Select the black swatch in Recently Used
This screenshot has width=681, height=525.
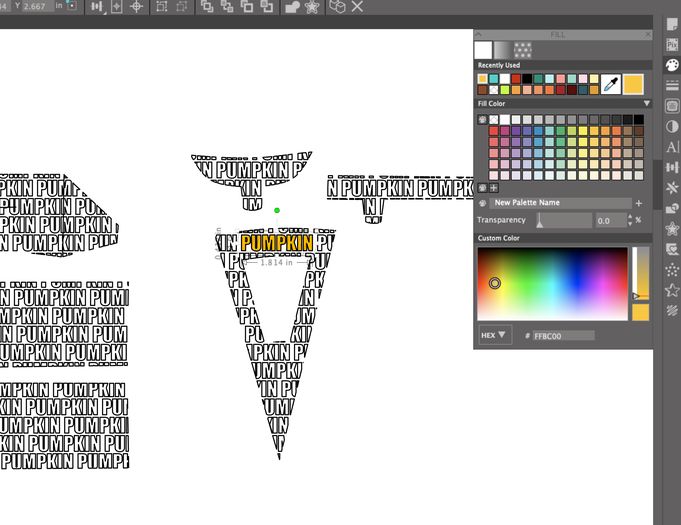[x=527, y=78]
